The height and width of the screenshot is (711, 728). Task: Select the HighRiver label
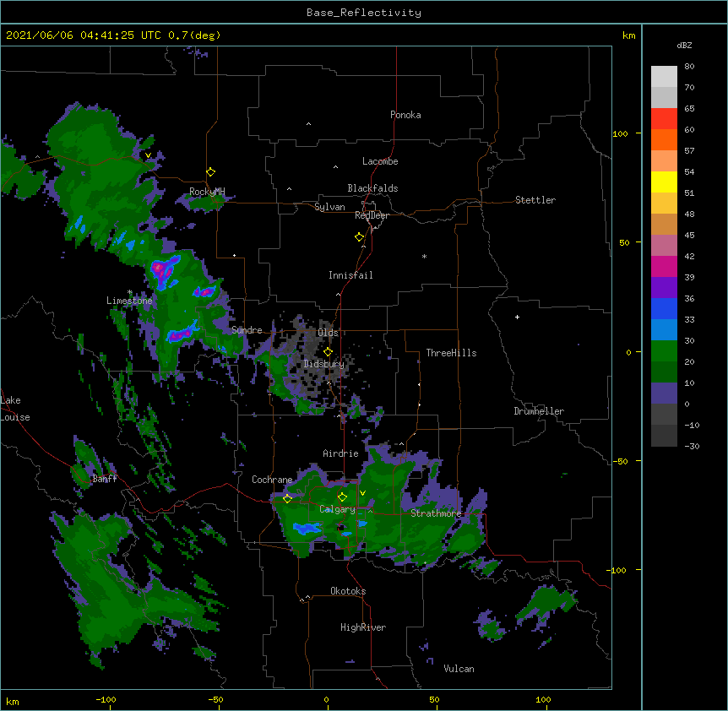click(363, 627)
